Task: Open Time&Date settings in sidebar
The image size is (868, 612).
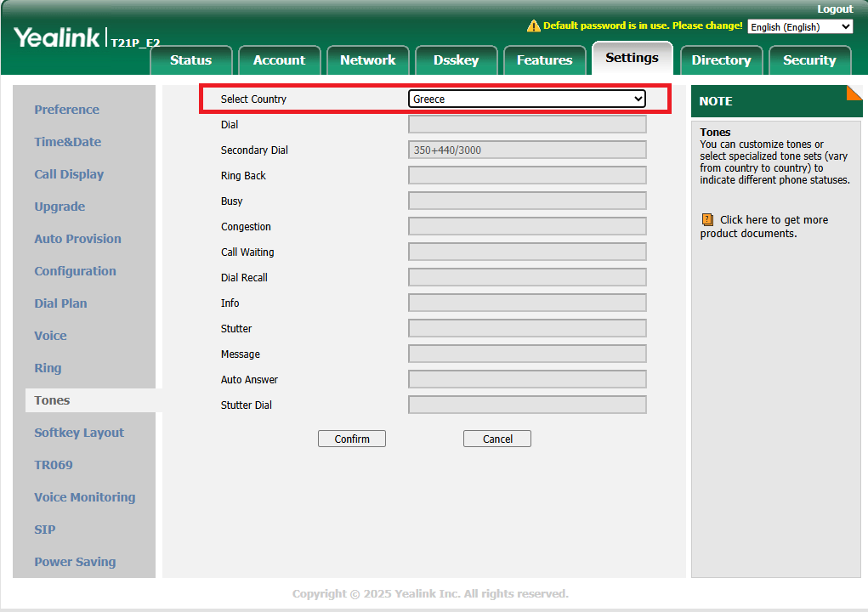Action: pos(67,142)
